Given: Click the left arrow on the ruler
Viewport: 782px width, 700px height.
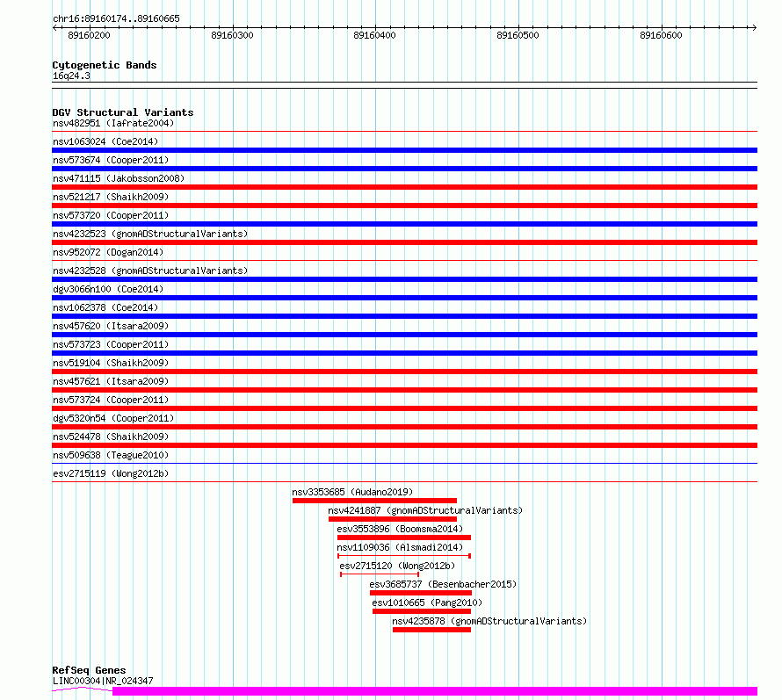Looking at the screenshot, I should point(54,28).
